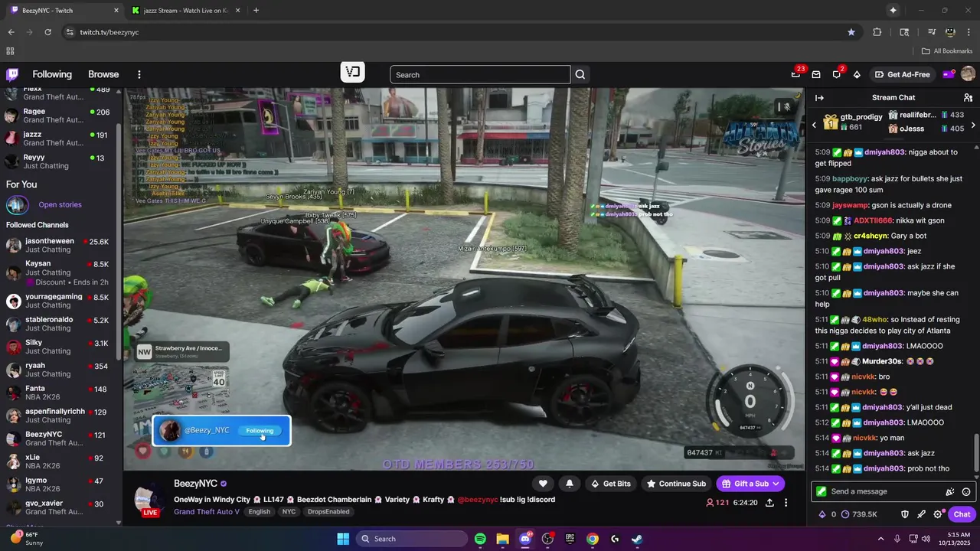The image size is (980, 551).
Task: Open Kaysan channel in sidebar
Action: tap(58, 272)
